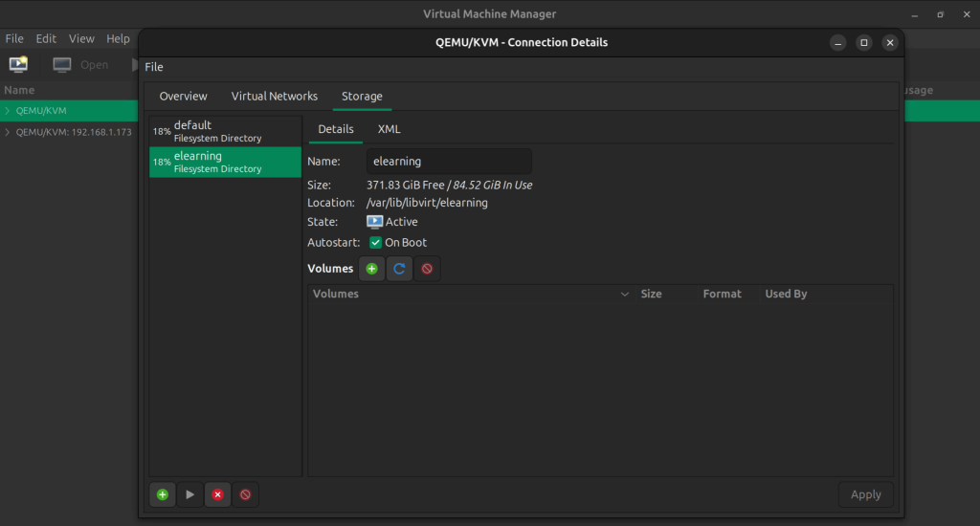This screenshot has width=980, height=526.
Task: Select the default storage pool
Action: coord(225,131)
